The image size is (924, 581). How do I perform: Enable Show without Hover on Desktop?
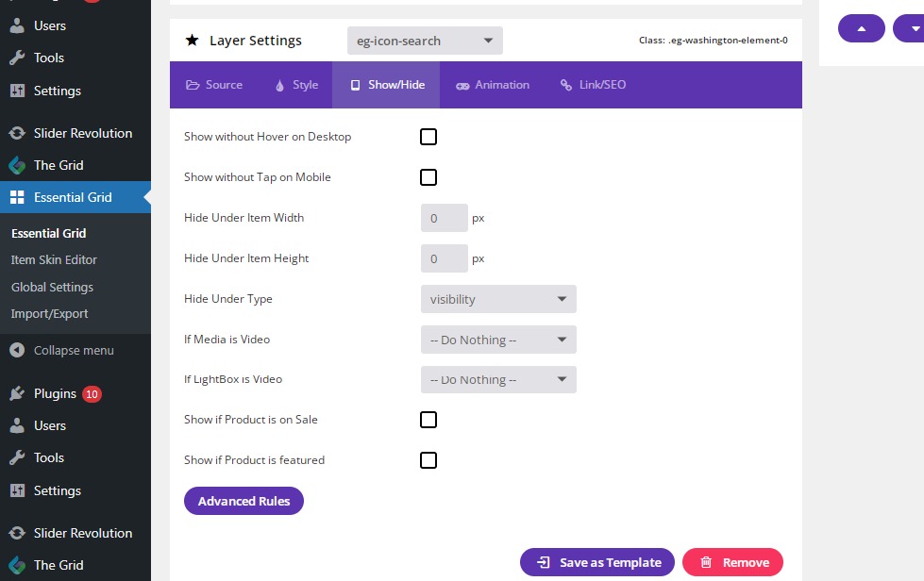pos(428,137)
